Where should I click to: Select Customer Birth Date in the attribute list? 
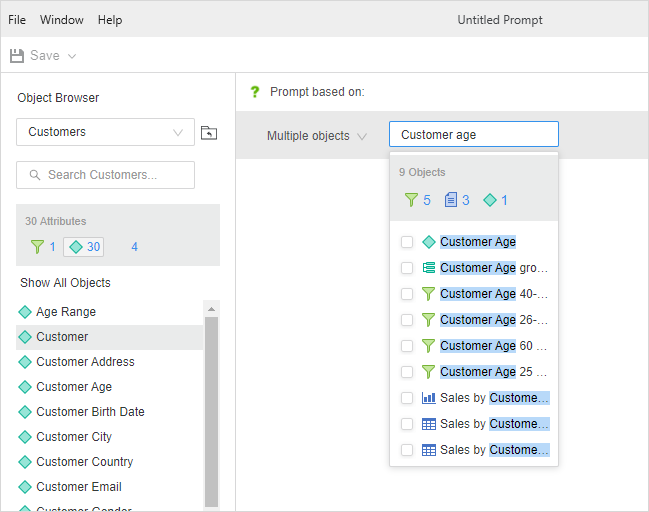pyautogui.click(x=90, y=412)
